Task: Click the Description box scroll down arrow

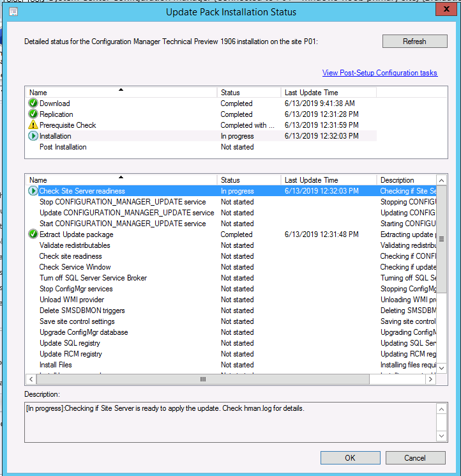Action: [442, 436]
